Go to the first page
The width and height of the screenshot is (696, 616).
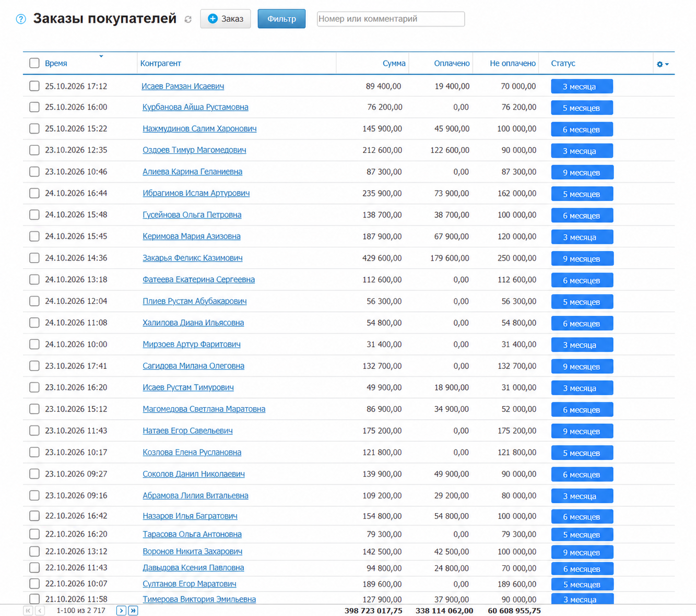coord(28,610)
